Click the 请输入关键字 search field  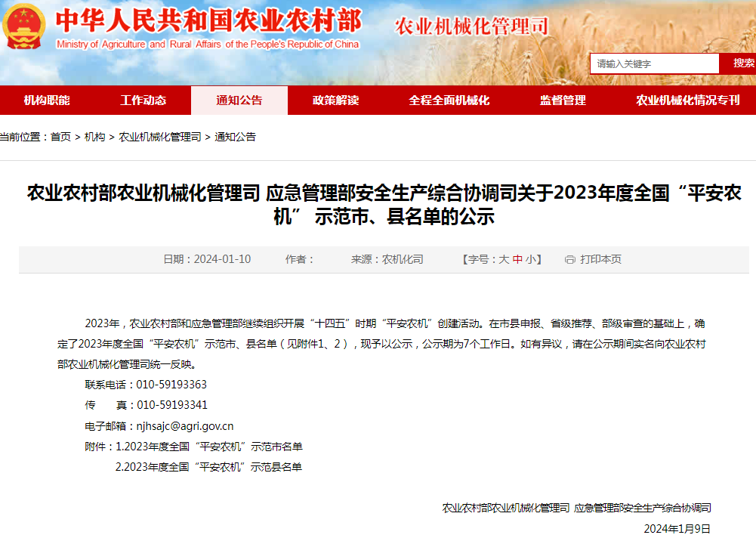654,63
